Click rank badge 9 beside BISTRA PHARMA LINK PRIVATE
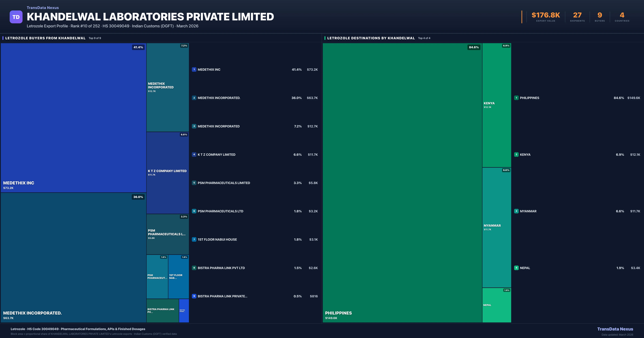 (x=194, y=296)
